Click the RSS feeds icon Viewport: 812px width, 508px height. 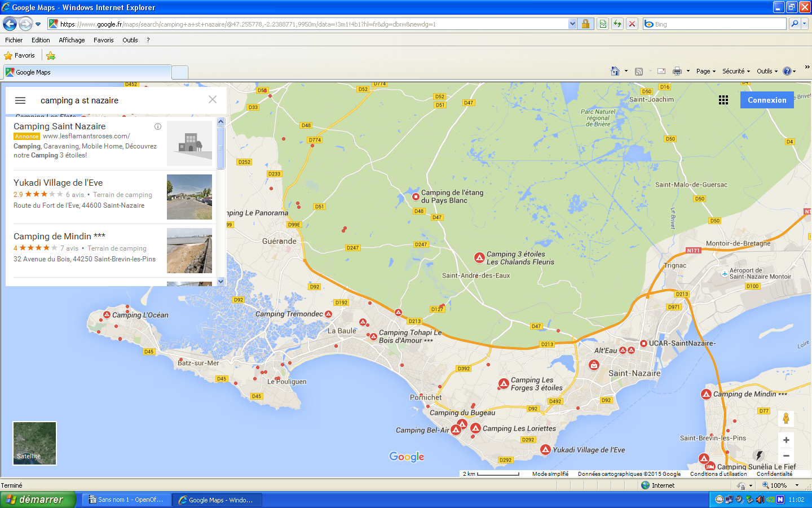(639, 71)
